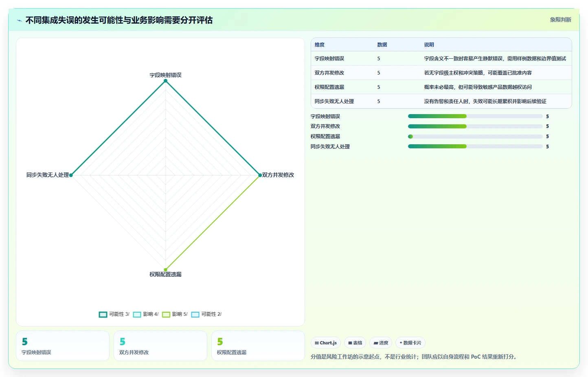Click the 字段映射错误 radar axis label
The width and height of the screenshot is (588, 377).
tap(165, 75)
